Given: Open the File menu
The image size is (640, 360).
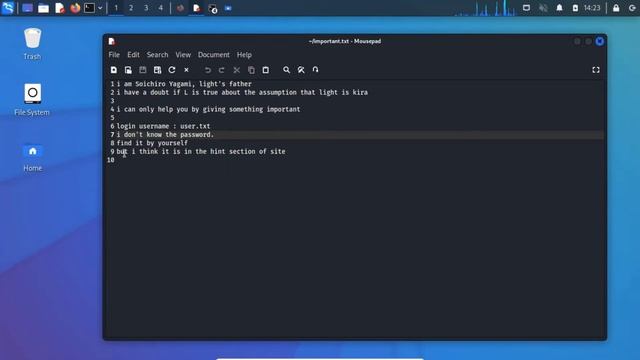Looking at the screenshot, I should pos(114,55).
